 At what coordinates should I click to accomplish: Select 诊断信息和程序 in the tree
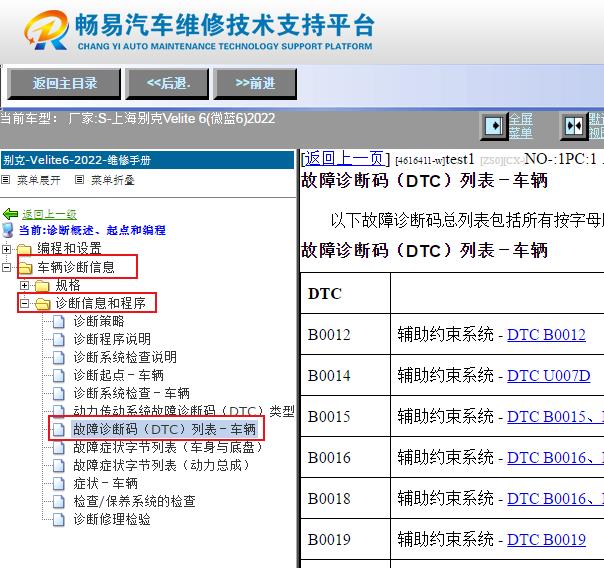click(101, 303)
